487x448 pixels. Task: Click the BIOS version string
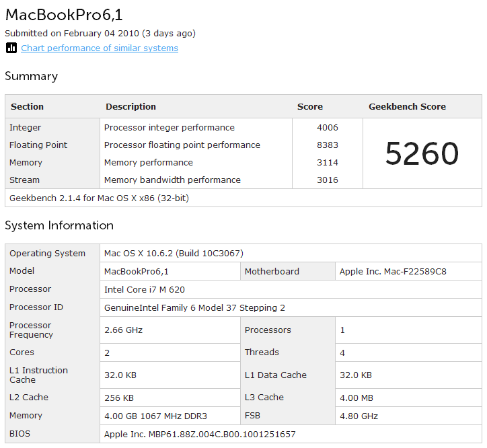pyautogui.click(x=200, y=435)
